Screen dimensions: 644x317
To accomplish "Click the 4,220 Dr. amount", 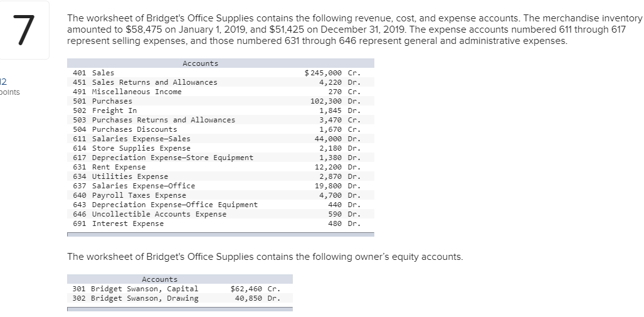I will point(340,82).
